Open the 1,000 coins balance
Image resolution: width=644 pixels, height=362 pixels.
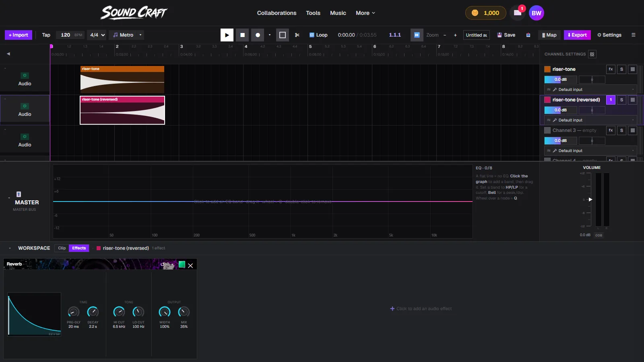click(486, 13)
